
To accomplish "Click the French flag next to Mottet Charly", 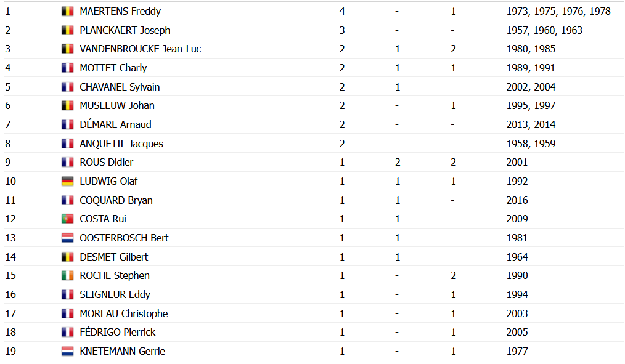I will pos(68,68).
